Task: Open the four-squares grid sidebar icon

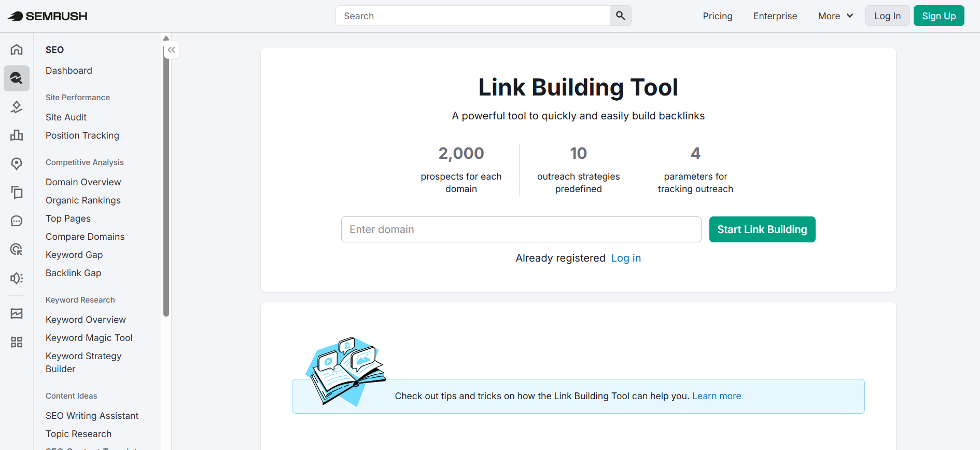Action: [17, 342]
